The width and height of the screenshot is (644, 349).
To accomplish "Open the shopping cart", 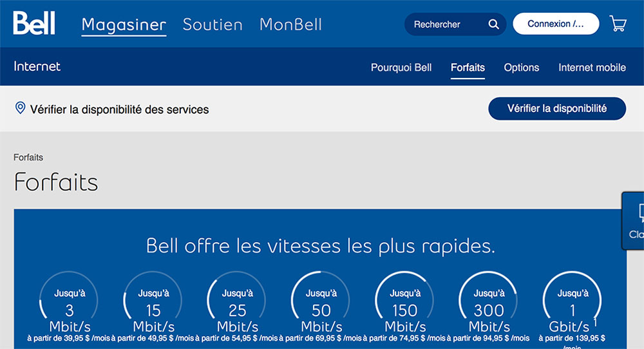I will [x=618, y=24].
